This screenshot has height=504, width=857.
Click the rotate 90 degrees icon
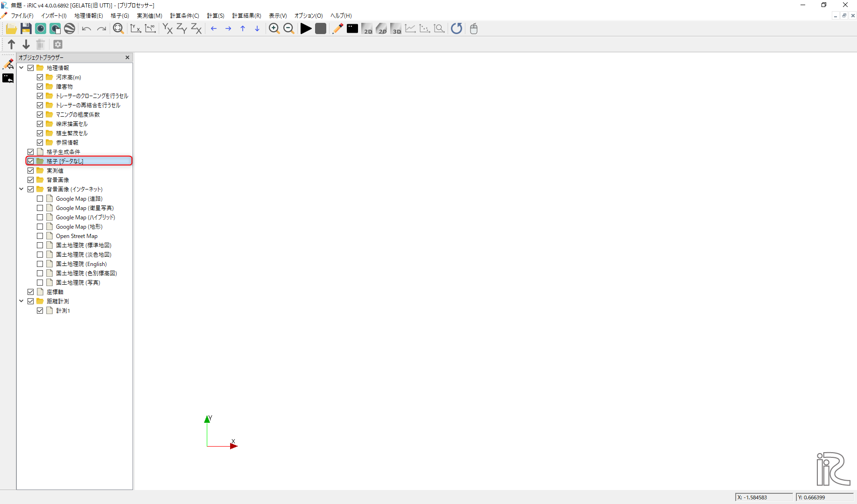tap(150, 29)
